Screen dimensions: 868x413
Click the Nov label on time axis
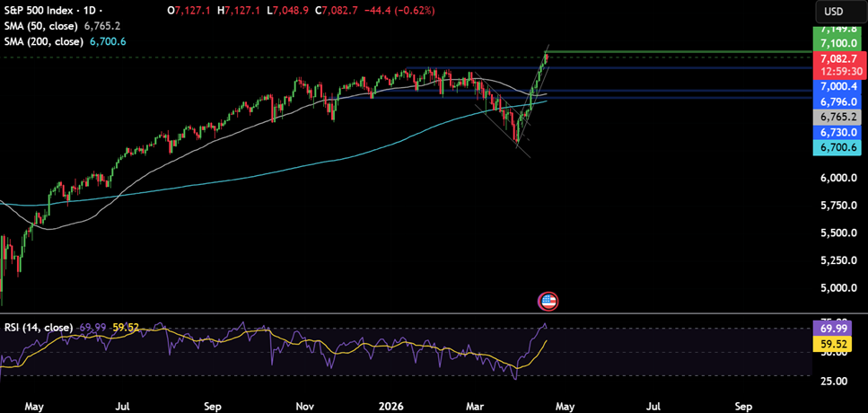[308, 406]
